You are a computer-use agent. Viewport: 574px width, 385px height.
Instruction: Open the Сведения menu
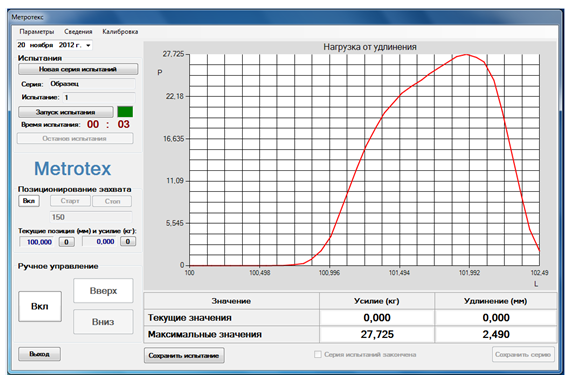pos(78,31)
